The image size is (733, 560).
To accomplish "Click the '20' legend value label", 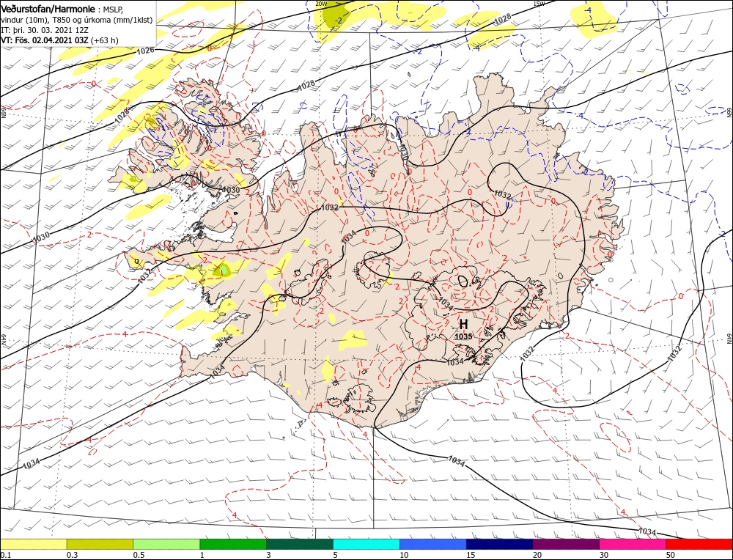I will [x=537, y=555].
